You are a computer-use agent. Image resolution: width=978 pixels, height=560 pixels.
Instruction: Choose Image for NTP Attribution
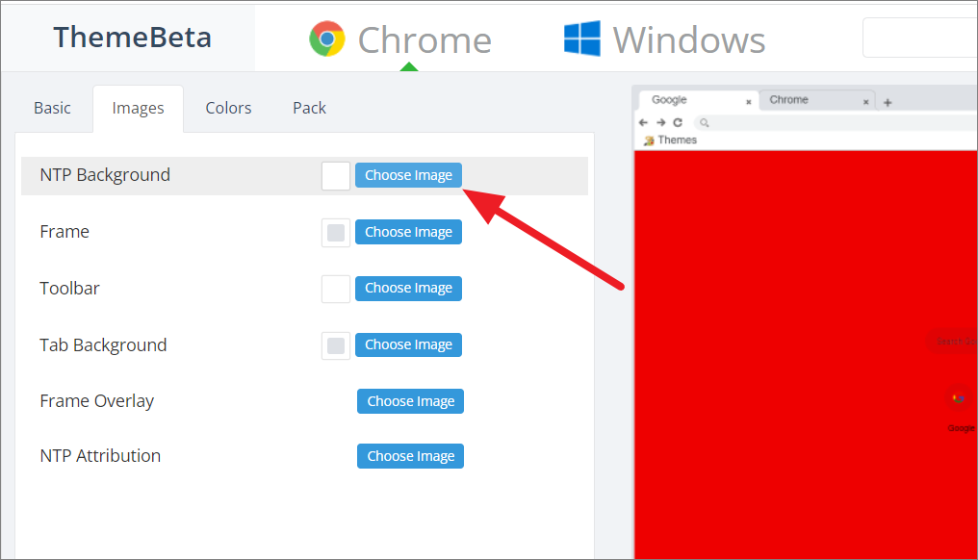pos(410,456)
